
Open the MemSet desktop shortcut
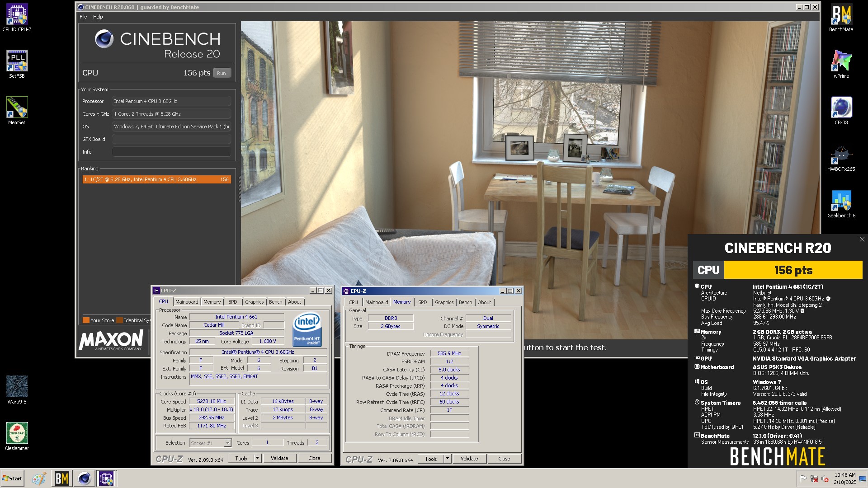click(17, 111)
